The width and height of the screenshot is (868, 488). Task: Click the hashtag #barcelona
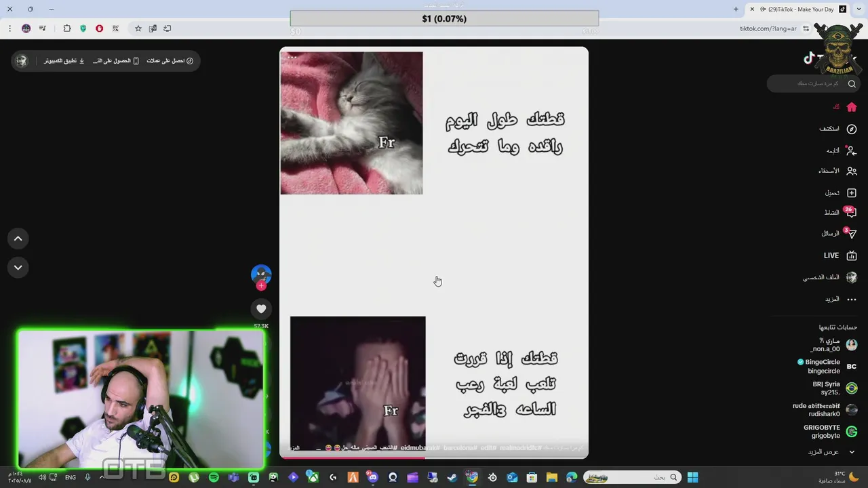(x=460, y=448)
